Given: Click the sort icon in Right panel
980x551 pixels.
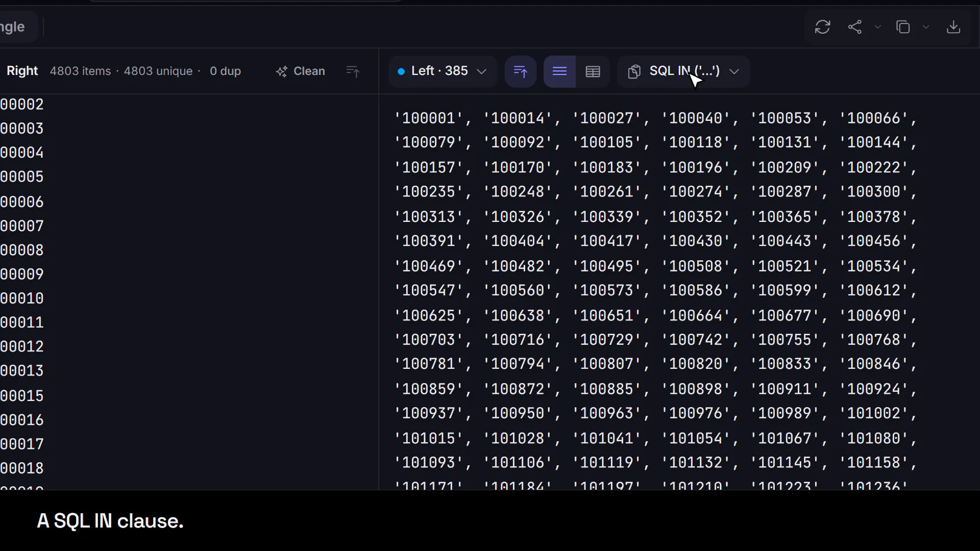Looking at the screenshot, I should 353,71.
